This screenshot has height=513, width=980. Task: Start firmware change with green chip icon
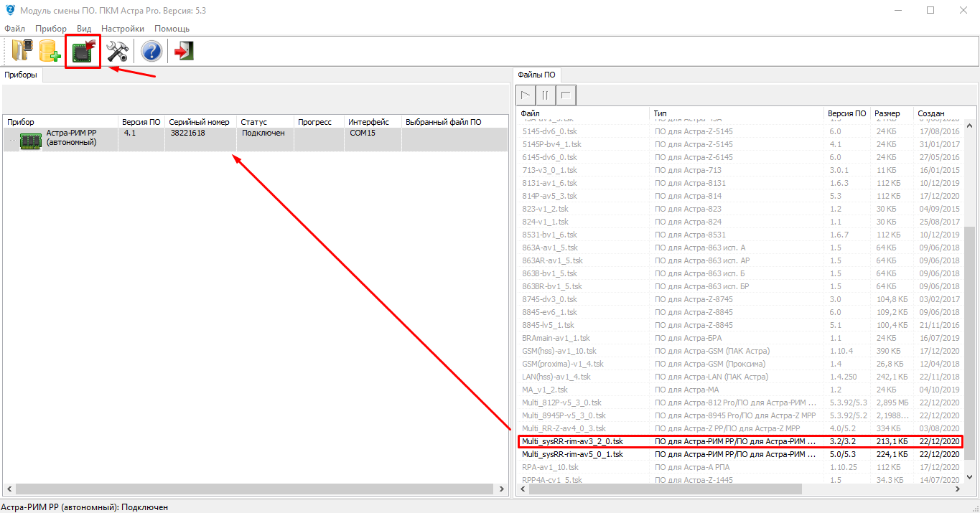[83, 51]
